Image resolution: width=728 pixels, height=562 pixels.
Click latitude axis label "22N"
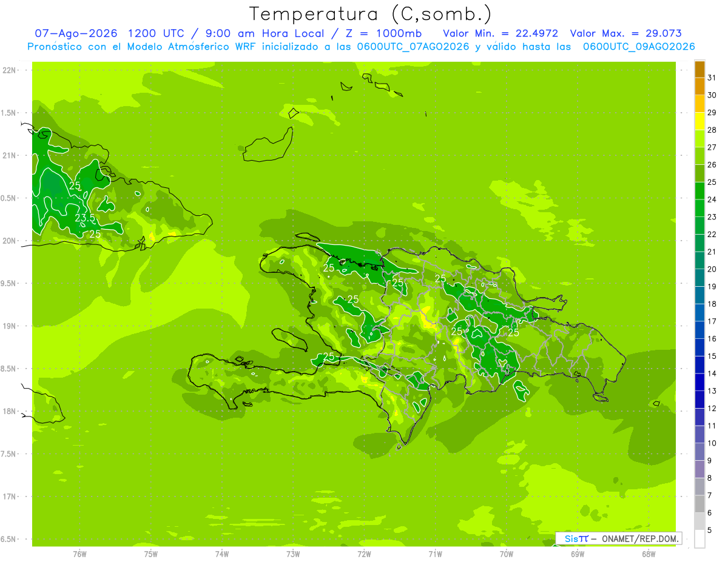(x=8, y=70)
